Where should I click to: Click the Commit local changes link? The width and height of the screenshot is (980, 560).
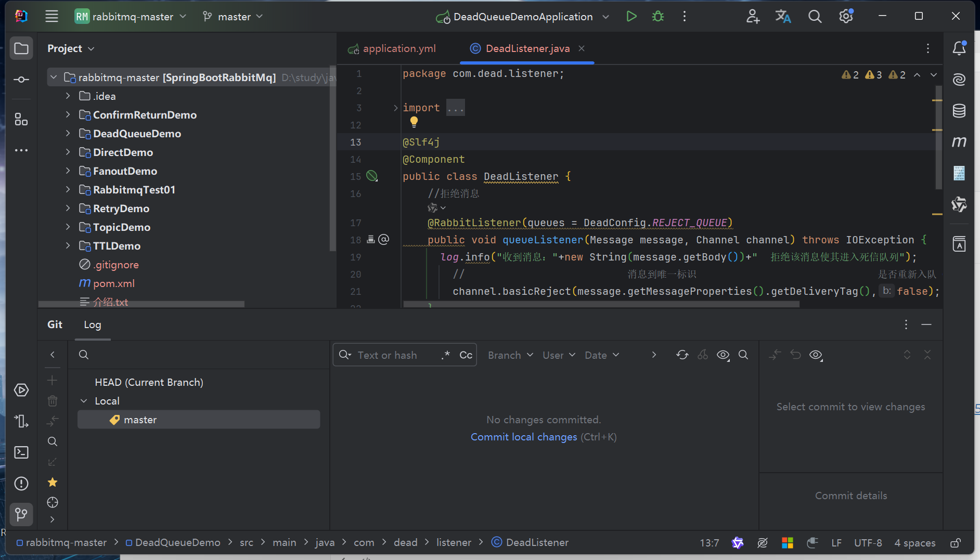click(523, 437)
